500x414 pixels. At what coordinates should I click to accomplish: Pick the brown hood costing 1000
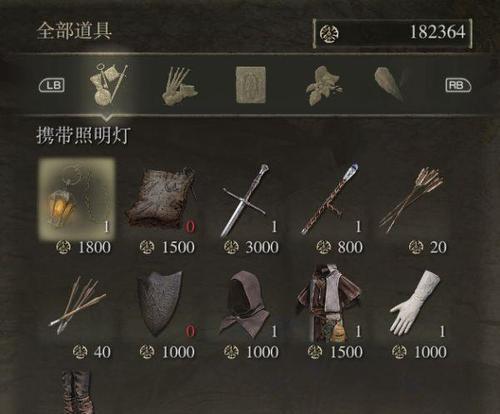[x=245, y=304]
